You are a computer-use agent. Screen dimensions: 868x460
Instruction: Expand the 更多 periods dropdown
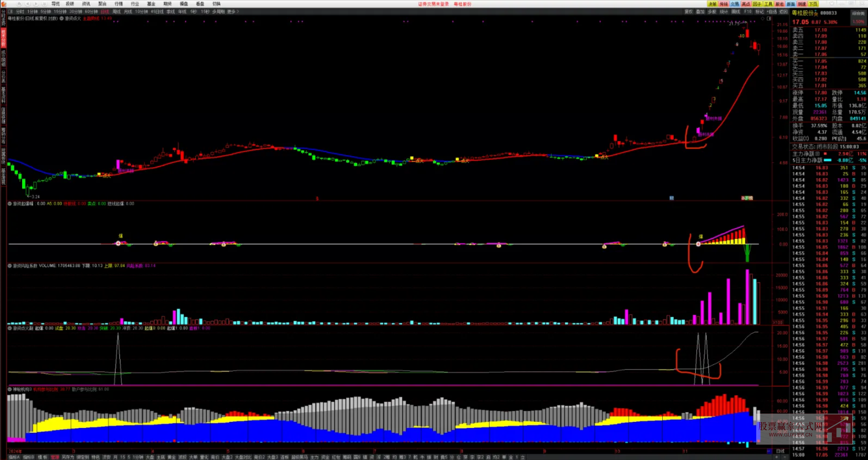[232, 11]
